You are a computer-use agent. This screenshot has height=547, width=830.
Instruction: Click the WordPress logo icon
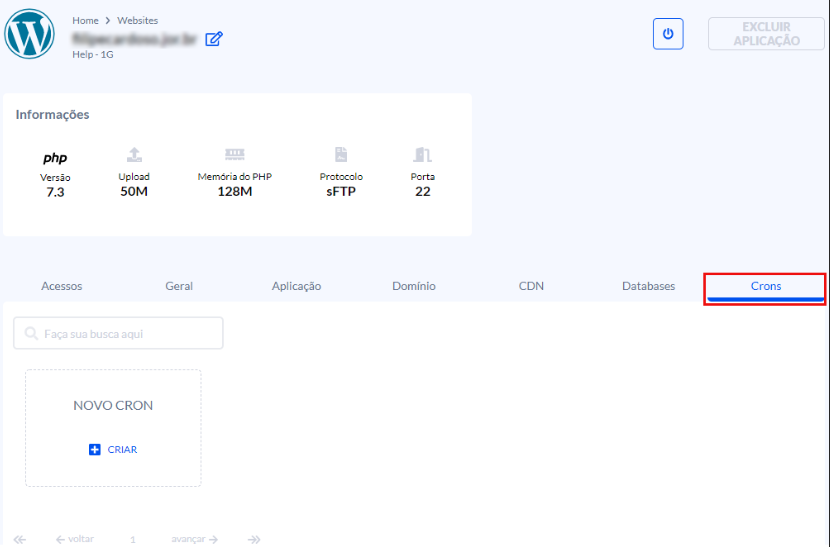coord(30,33)
